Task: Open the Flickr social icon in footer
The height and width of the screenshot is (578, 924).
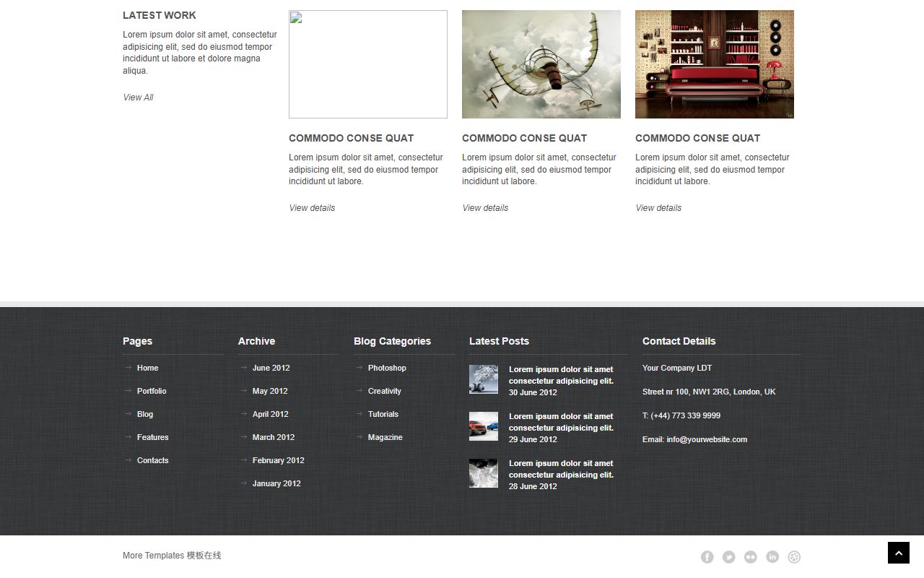Action: coord(751,557)
